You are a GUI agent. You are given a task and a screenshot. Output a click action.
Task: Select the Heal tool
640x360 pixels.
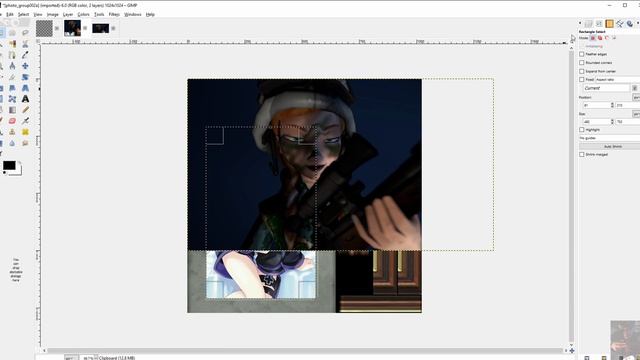pyautogui.click(x=25, y=132)
